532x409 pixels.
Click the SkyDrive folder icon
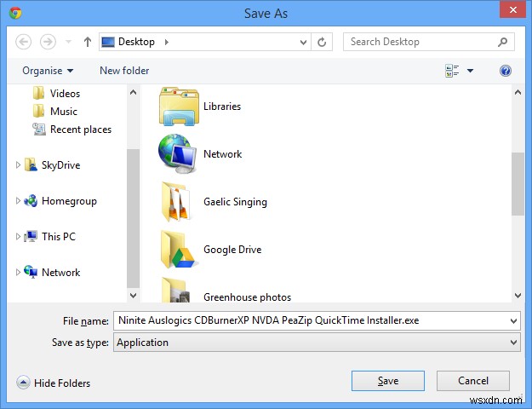tap(31, 164)
